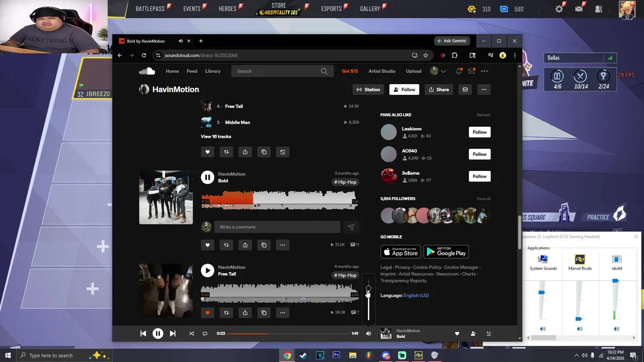Open SoundCloud Library tab

pos(213,71)
